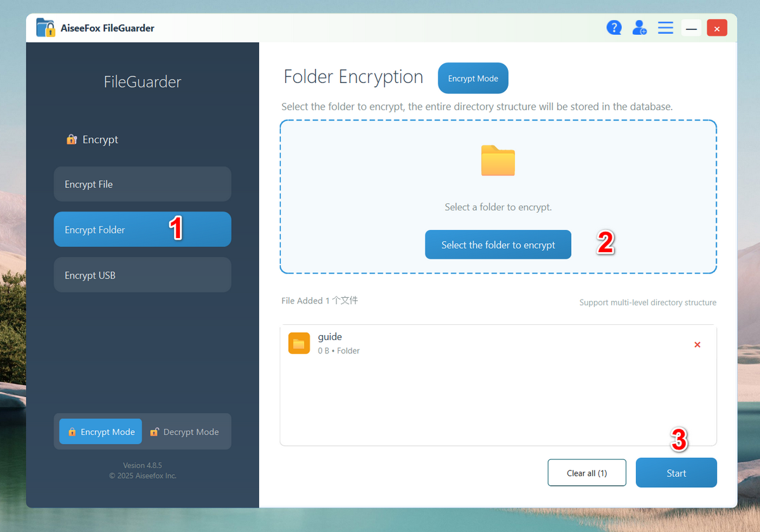This screenshot has height=532, width=760.
Task: Click the folder icon in the drop zone
Action: 498,161
